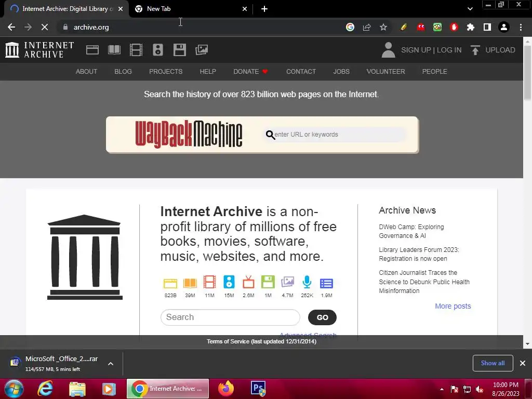Open the ABOUT menu item
Viewport: 532px width, 399px height.
coord(86,72)
